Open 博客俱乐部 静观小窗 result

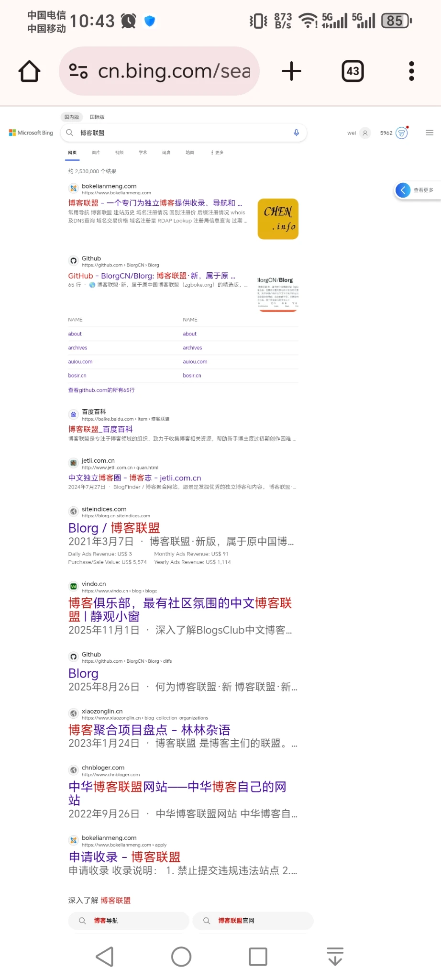coord(180,610)
